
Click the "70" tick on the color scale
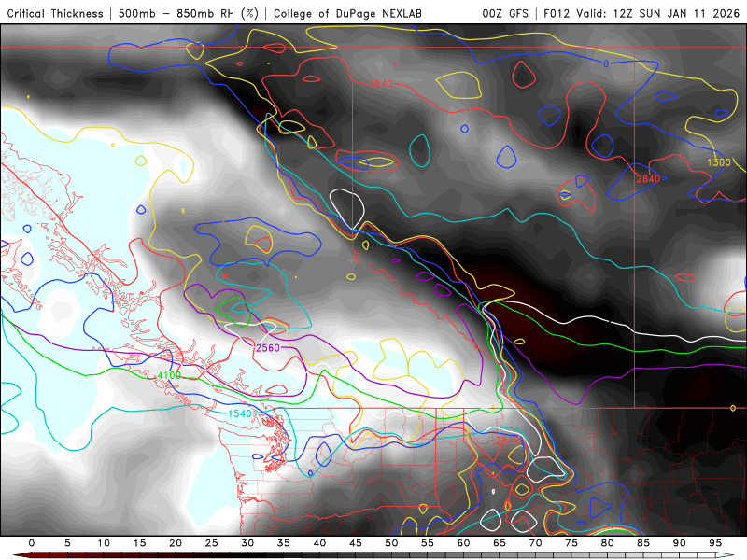click(535, 543)
